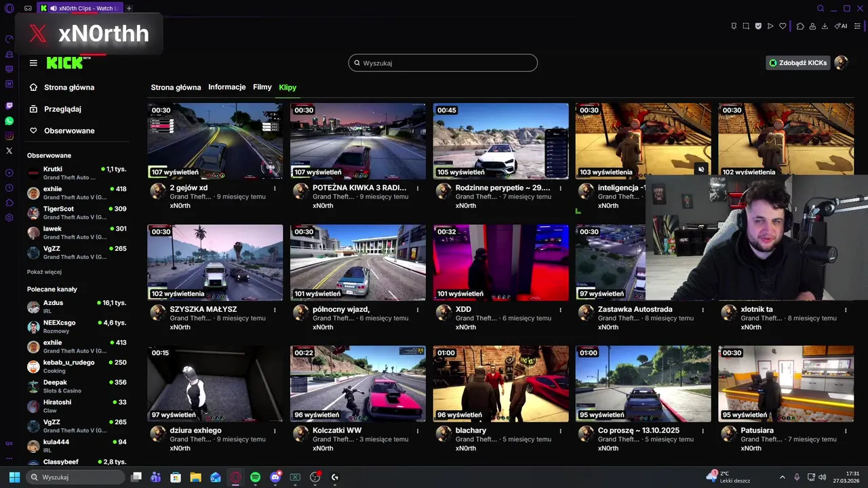Open the options menu for Zastawka Autostrada
This screenshot has height=488, width=868.
[703, 310]
